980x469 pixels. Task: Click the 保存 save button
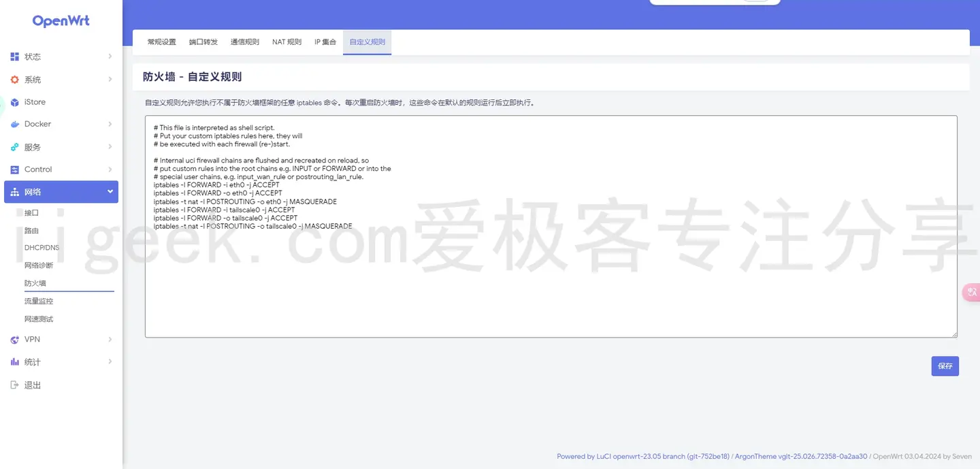coord(945,366)
